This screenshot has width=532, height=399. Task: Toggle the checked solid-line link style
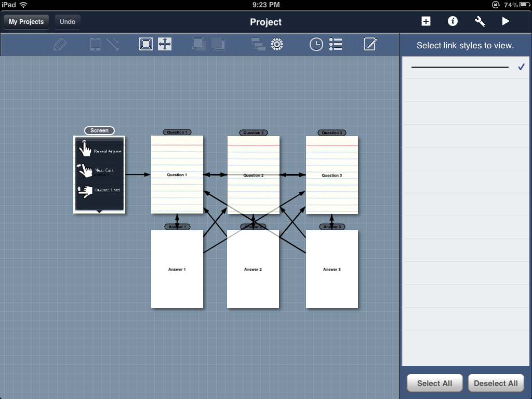pos(465,68)
